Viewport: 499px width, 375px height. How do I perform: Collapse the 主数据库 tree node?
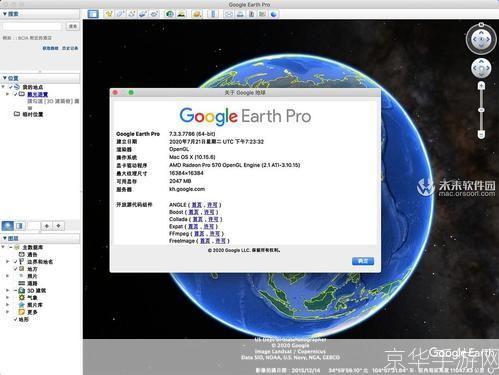click(x=3, y=247)
